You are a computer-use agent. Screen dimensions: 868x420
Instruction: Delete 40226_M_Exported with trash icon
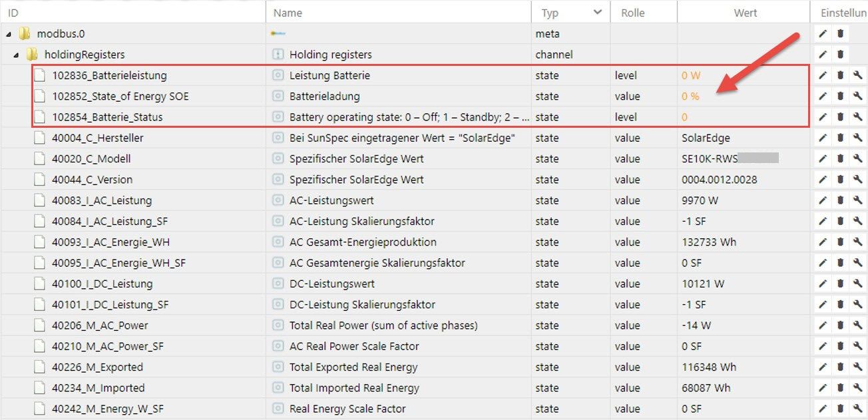[840, 367]
